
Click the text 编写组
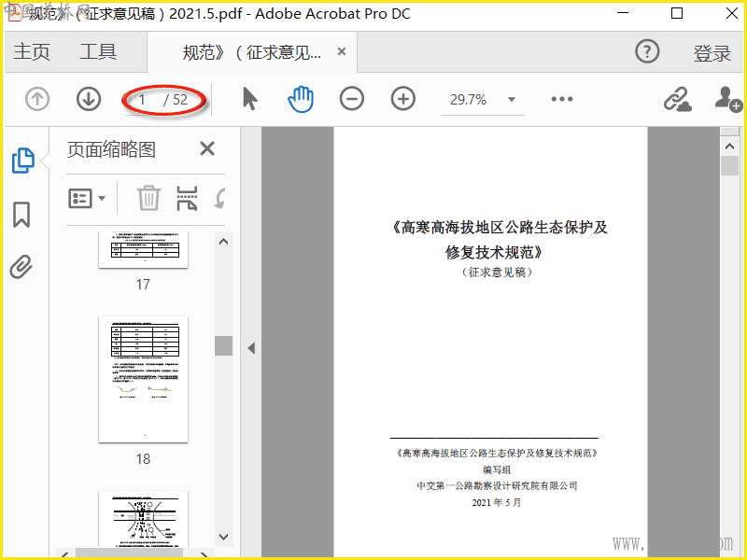pos(497,469)
